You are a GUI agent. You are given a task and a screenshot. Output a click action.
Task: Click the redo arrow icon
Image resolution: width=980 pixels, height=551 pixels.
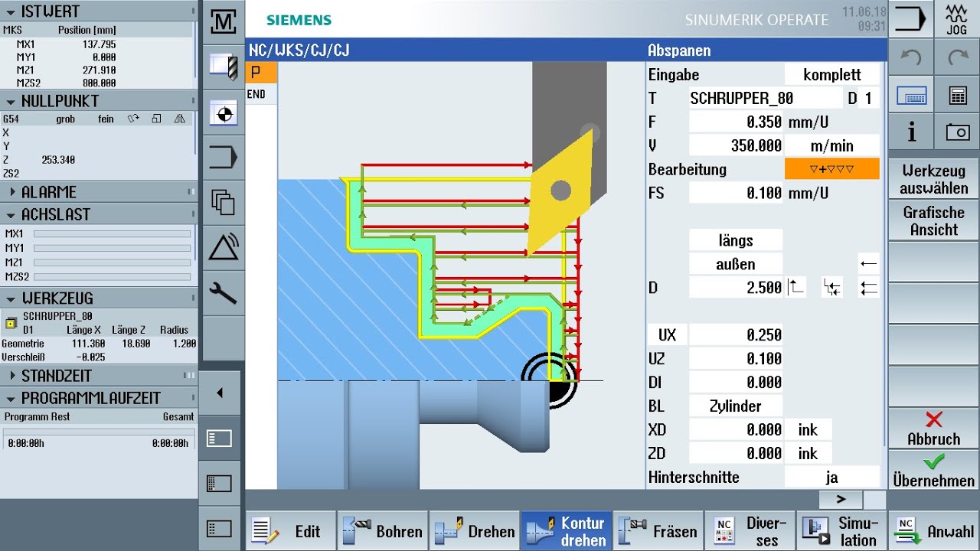pyautogui.click(x=957, y=57)
